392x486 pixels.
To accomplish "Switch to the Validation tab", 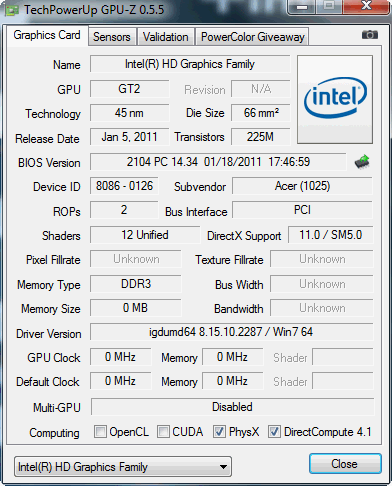I will click(166, 37).
